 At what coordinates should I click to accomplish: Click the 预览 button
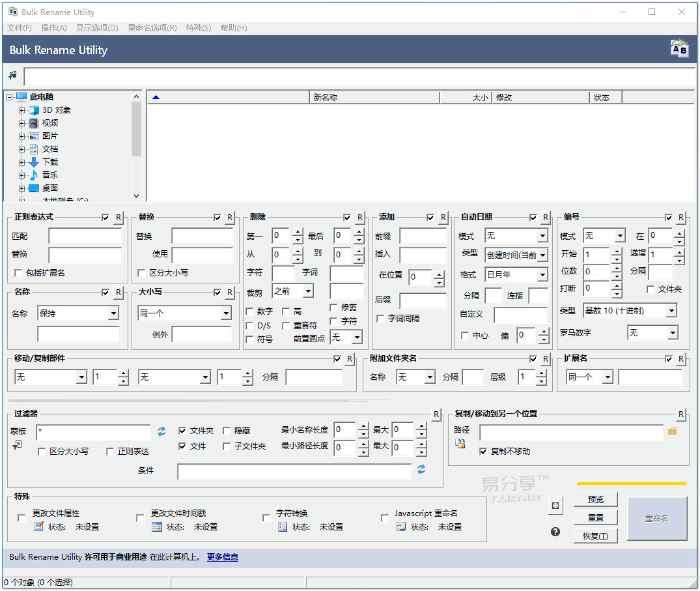click(x=595, y=499)
